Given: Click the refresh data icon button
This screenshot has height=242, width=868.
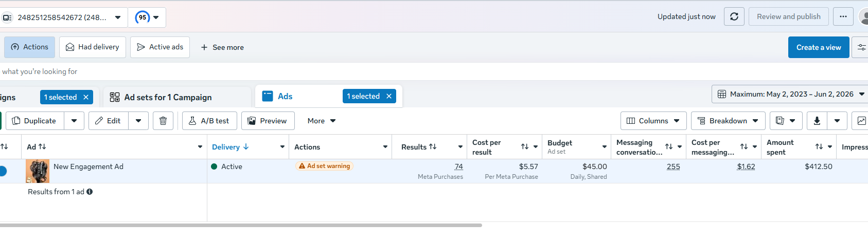Looking at the screenshot, I should [x=734, y=16].
